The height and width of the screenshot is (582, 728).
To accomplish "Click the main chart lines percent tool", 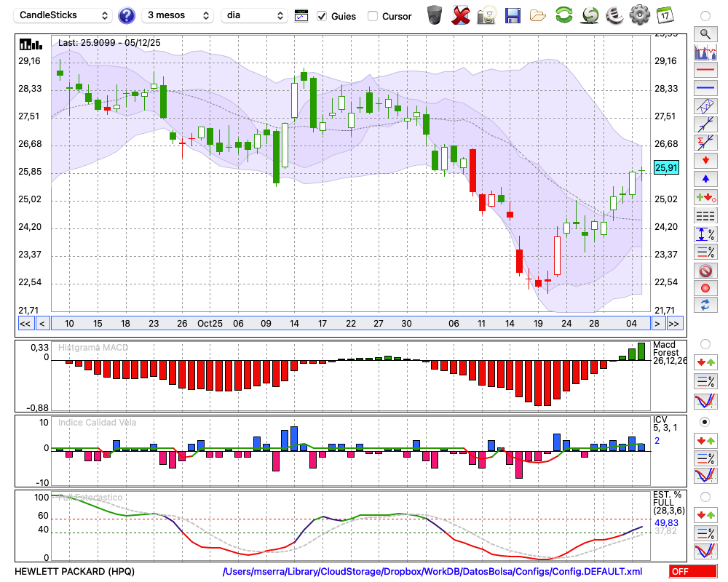I will point(705,252).
